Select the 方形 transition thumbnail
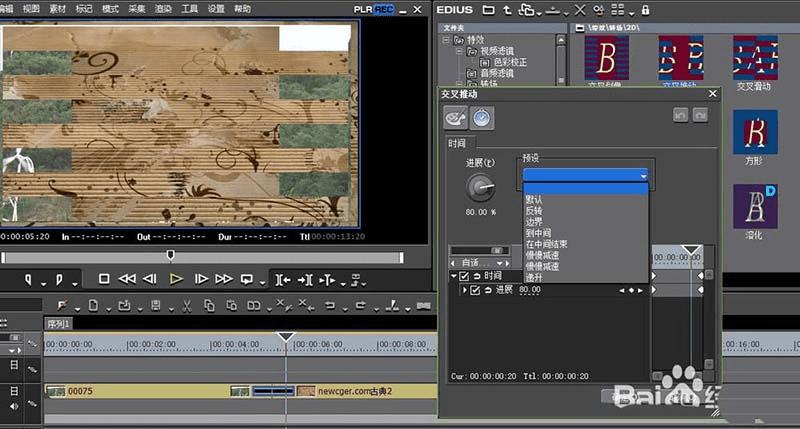This screenshot has height=429, width=800. click(755, 131)
